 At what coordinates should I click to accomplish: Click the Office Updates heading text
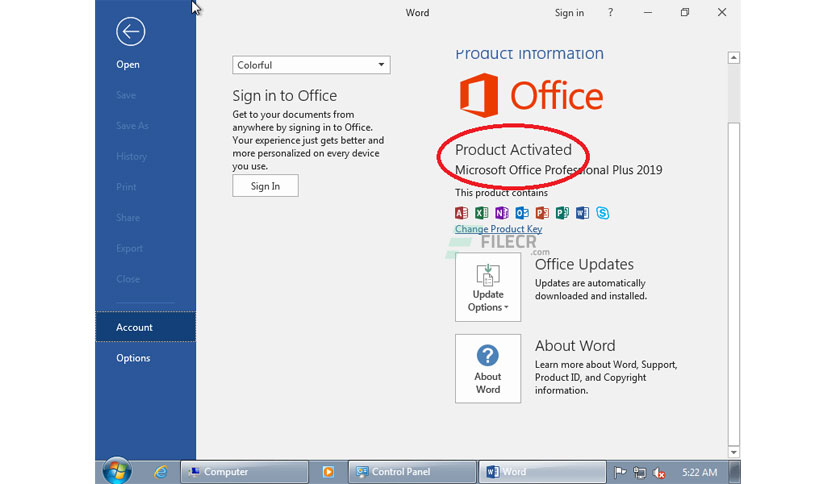[x=584, y=264]
